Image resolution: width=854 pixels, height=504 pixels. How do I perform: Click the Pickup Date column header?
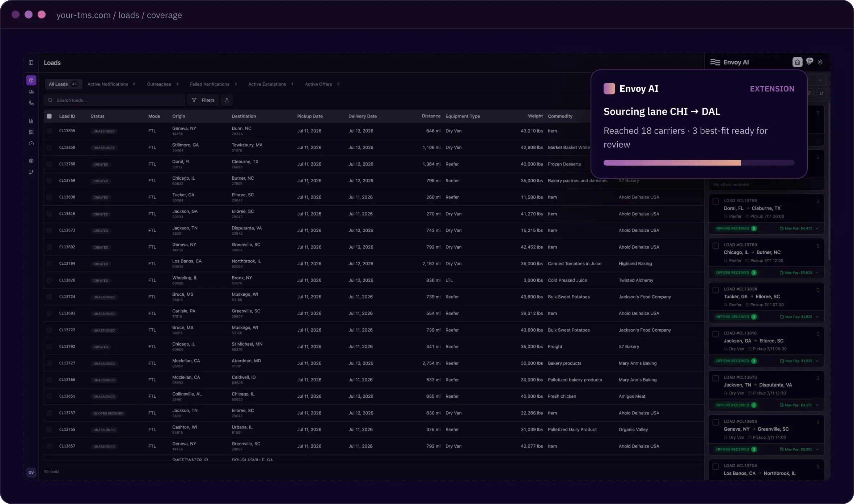310,116
